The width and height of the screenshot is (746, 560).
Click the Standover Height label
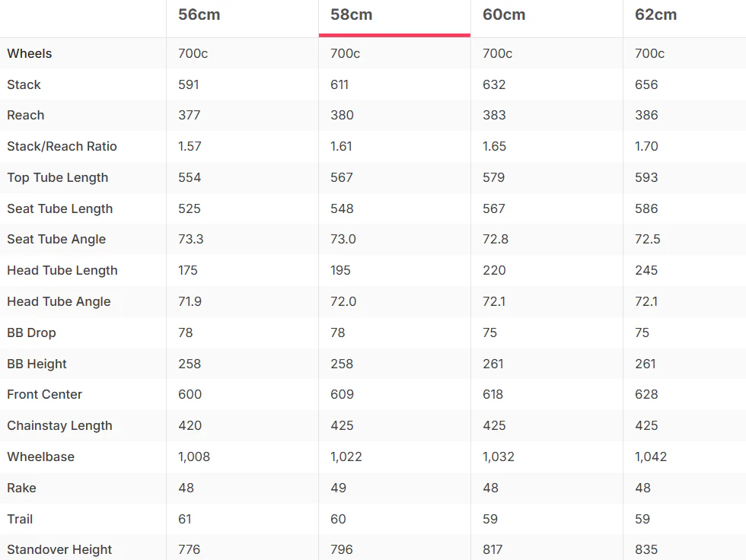coord(59,549)
